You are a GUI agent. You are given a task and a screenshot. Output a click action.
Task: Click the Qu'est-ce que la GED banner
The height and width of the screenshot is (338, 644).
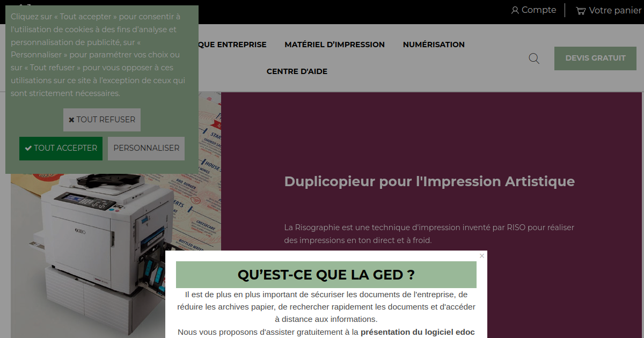coord(326,275)
